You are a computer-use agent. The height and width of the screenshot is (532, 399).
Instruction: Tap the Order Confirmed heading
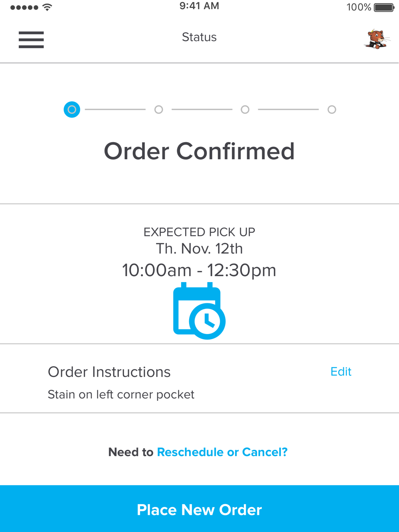point(199,151)
